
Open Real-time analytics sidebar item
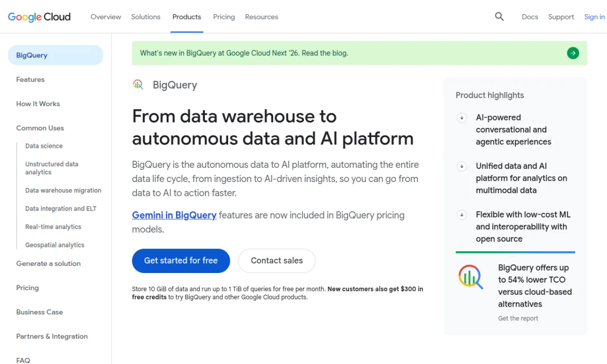pyautogui.click(x=53, y=227)
